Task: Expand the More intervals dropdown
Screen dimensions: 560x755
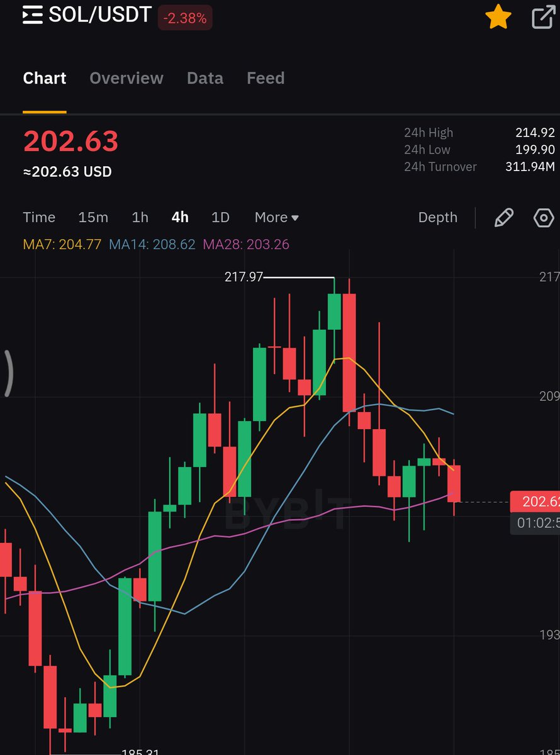Action: 277,218
